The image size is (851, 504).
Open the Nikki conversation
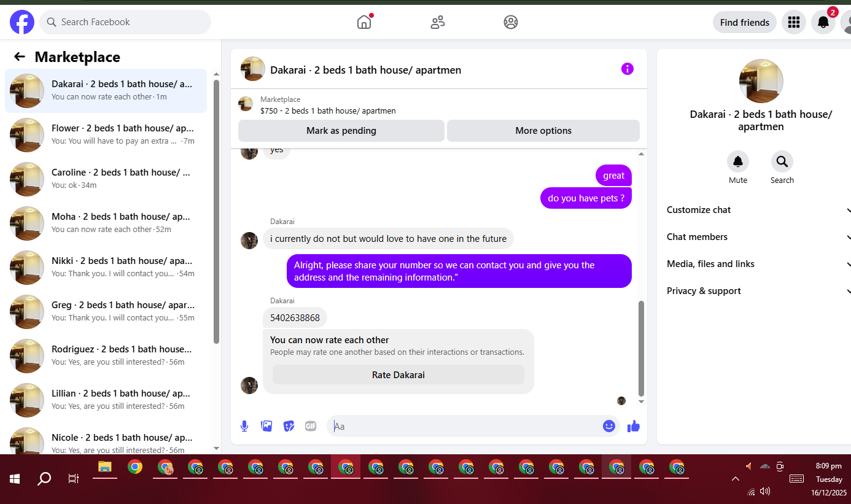coord(106,268)
